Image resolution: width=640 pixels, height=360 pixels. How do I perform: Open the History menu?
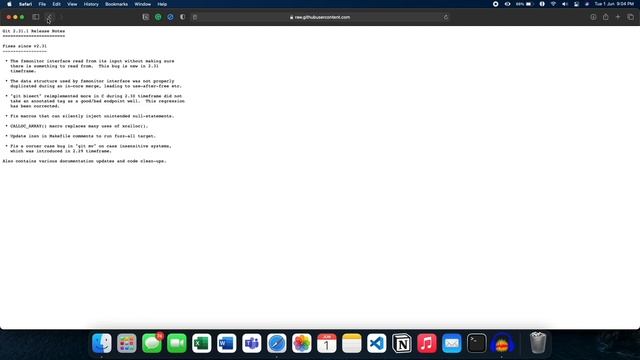[x=91, y=4]
